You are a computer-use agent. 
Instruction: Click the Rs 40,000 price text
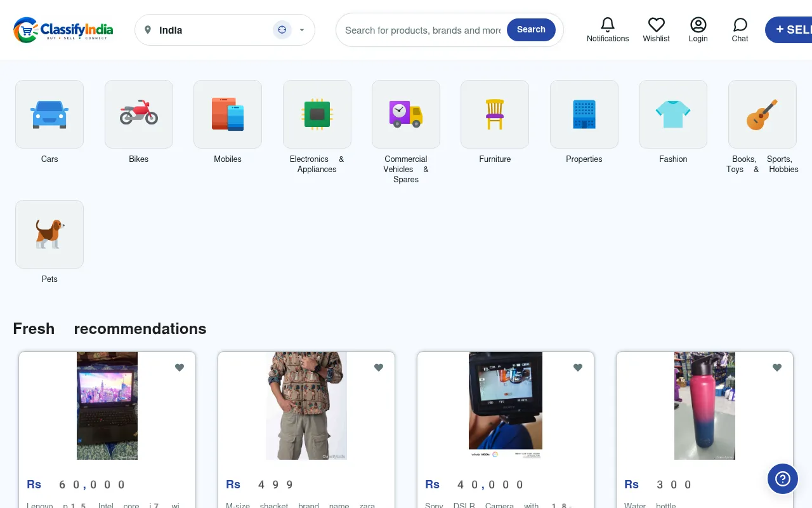(x=475, y=485)
